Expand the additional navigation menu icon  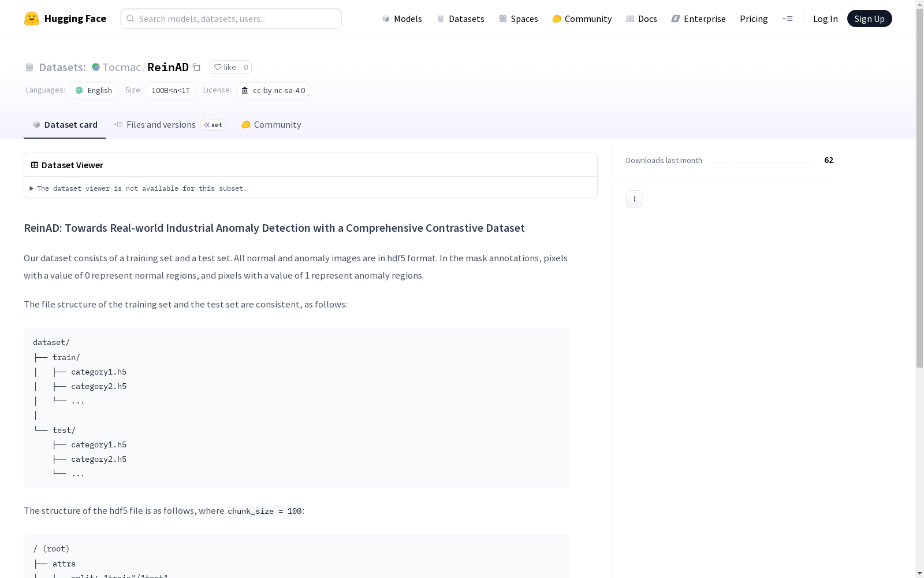(787, 18)
